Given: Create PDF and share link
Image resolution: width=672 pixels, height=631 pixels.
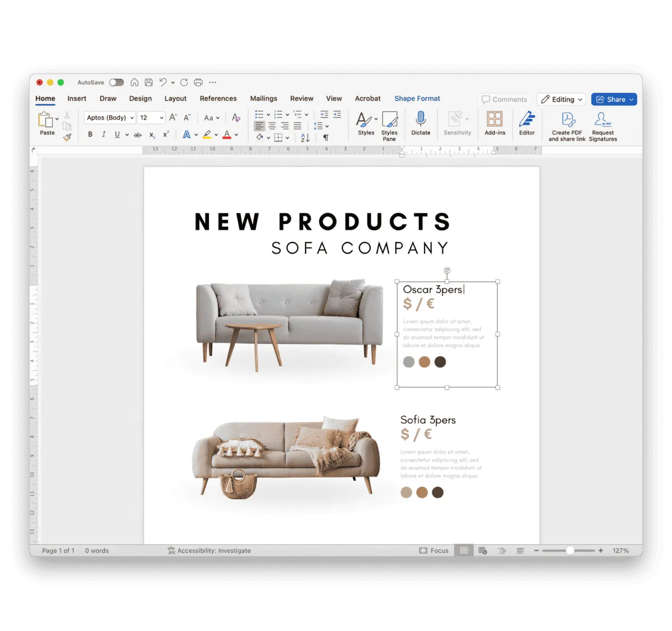Looking at the screenshot, I should 567,126.
